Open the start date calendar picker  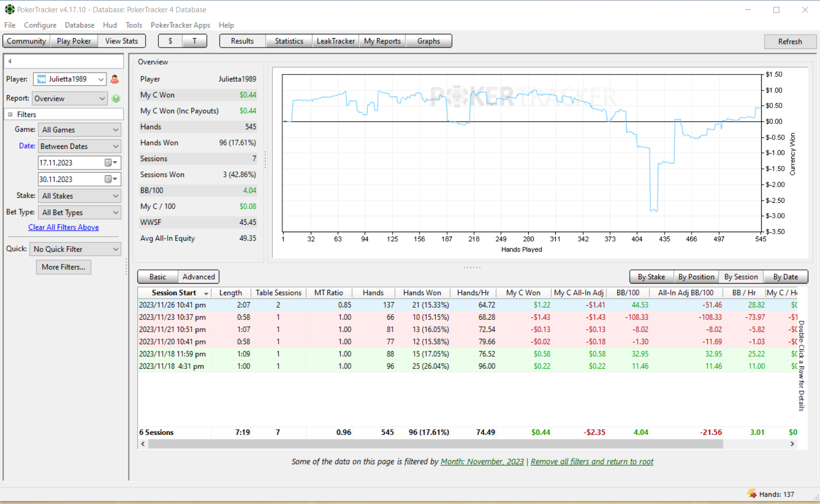point(111,163)
